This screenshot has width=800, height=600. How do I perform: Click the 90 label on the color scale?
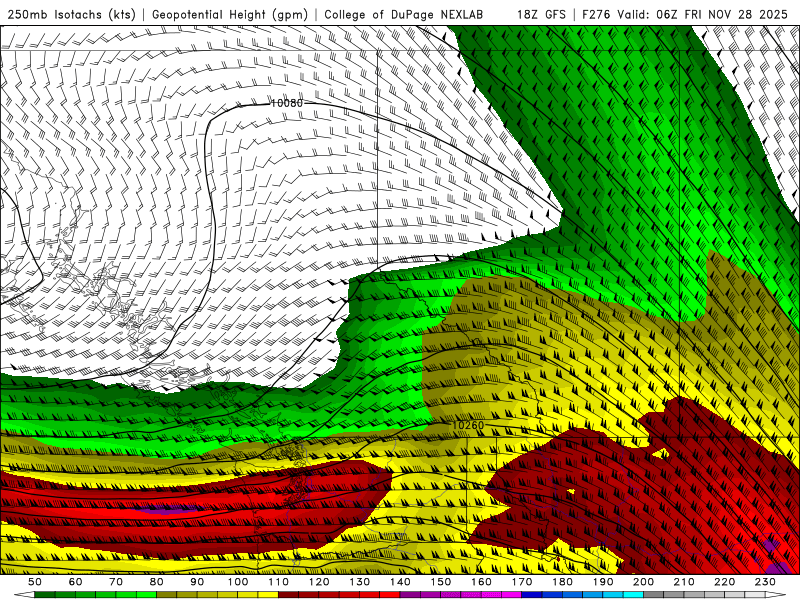[197, 582]
